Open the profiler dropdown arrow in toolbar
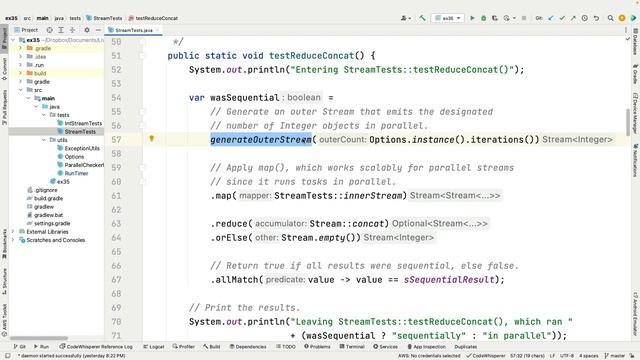The image size is (640, 360). pos(514,18)
